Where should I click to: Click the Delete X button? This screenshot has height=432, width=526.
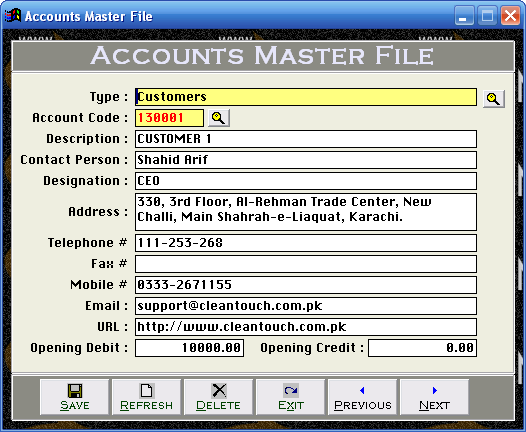(x=218, y=397)
